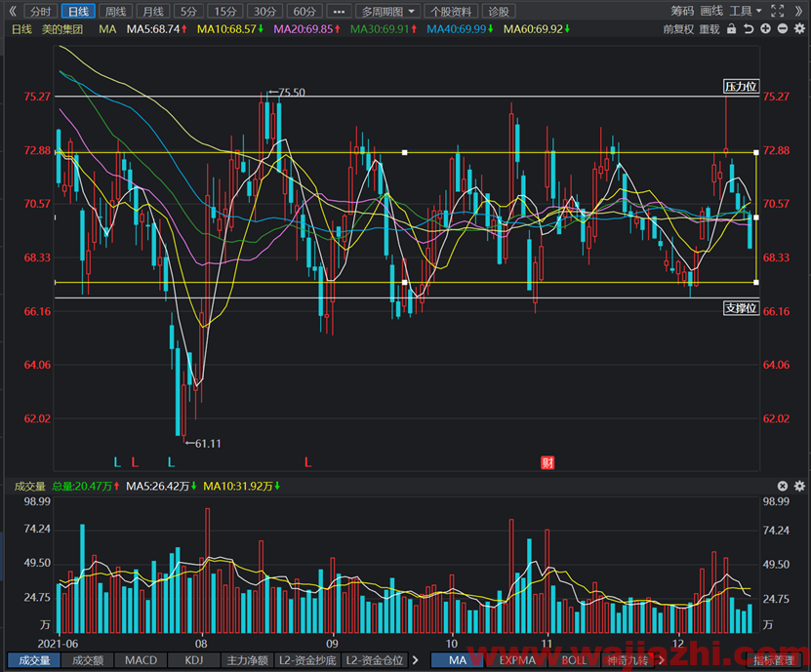The image size is (811, 672).
Task: Select the 日线 daily chart tab
Action: click(78, 12)
